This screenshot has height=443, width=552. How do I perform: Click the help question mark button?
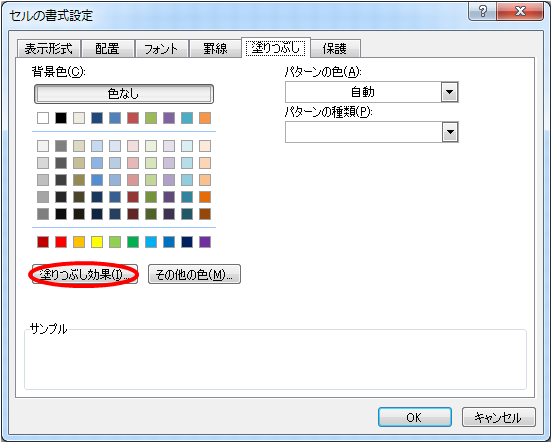tap(482, 11)
